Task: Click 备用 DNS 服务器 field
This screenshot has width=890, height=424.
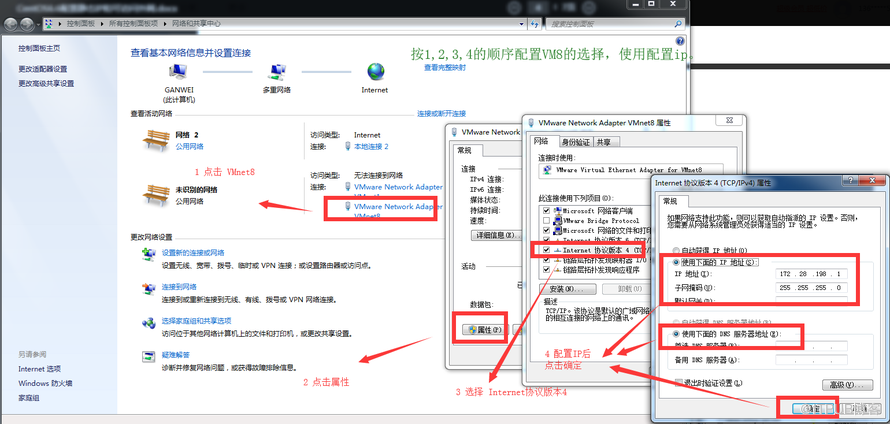Action: (x=812, y=360)
